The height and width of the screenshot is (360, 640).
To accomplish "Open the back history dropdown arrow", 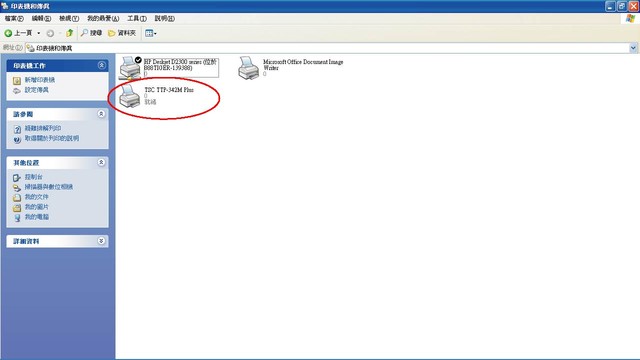I will pos(39,33).
